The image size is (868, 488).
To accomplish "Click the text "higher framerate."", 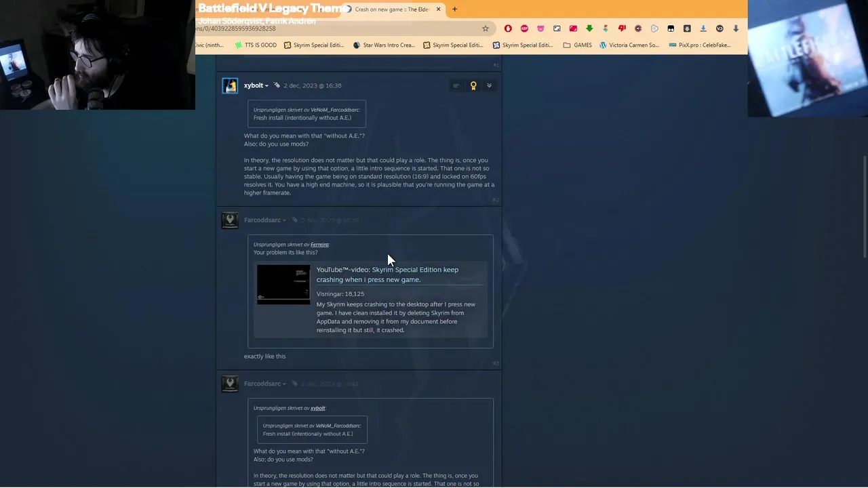I will [x=267, y=193].
